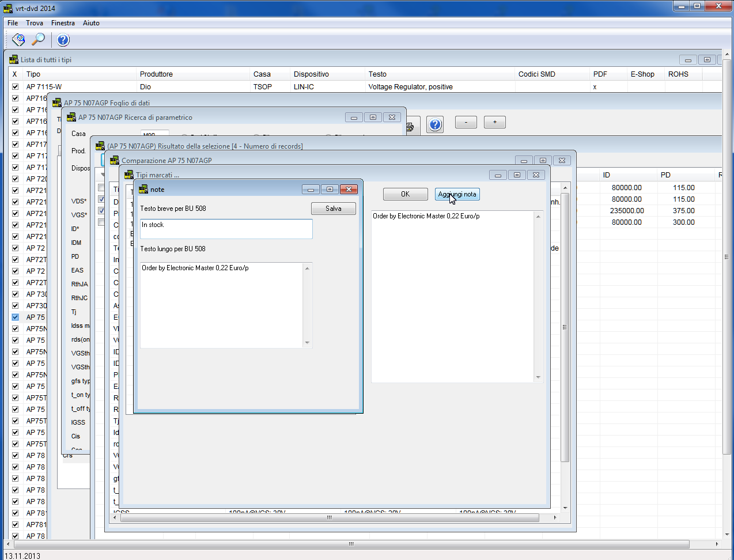Viewport: 734px width, 560px height.
Task: Open the File menu
Action: point(13,23)
